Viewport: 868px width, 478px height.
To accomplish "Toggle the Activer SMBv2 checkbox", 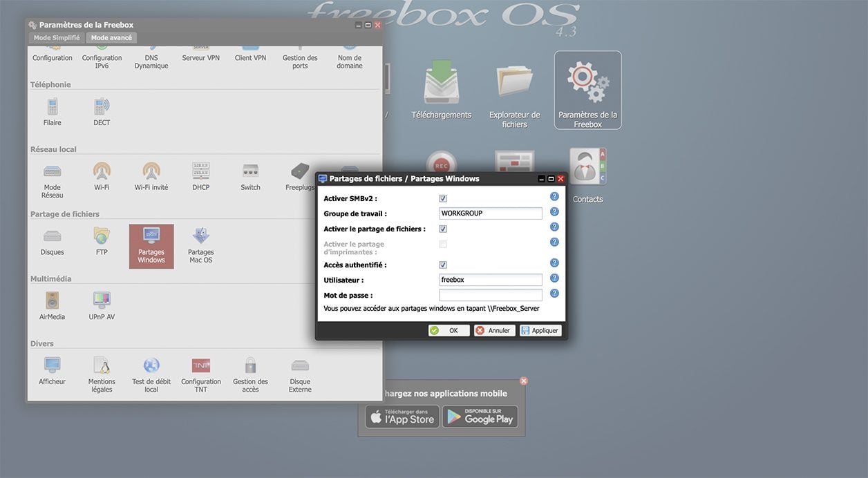I will pos(443,199).
